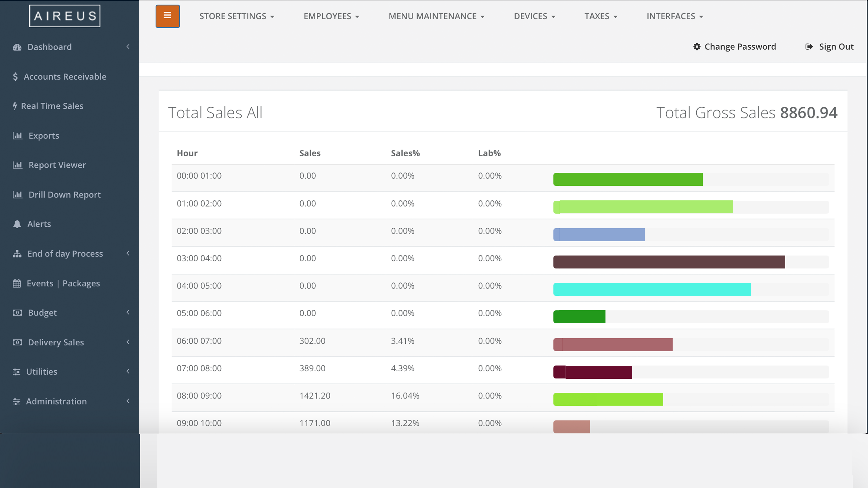Click the Drill Down Report chart icon
This screenshot has width=868, height=488.
(18, 195)
